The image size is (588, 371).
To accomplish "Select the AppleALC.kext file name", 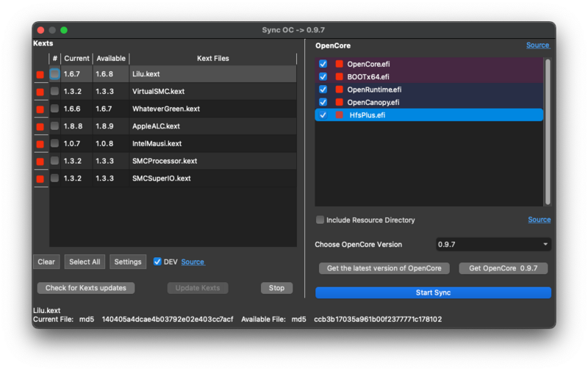I will 156,126.
